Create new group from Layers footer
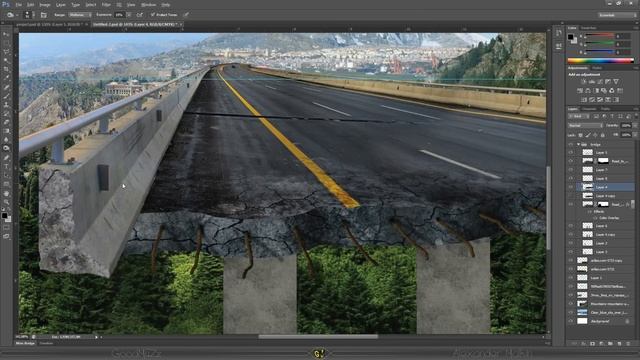The height and width of the screenshot is (360, 640). (x=611, y=344)
